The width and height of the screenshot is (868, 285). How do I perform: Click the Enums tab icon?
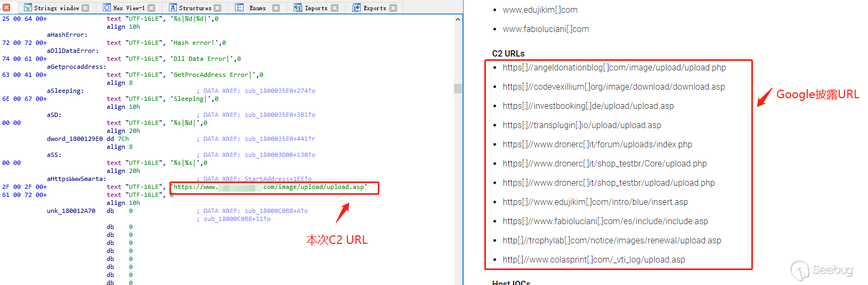tap(239, 8)
